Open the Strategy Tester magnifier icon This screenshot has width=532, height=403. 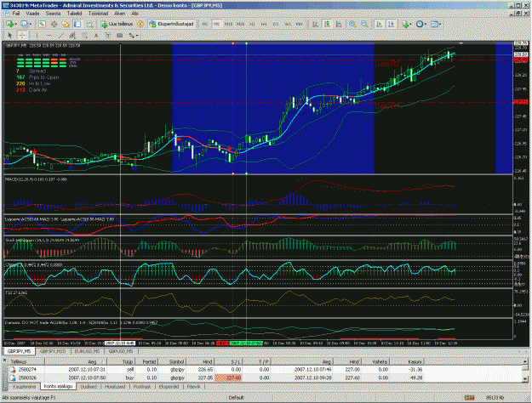point(89,24)
